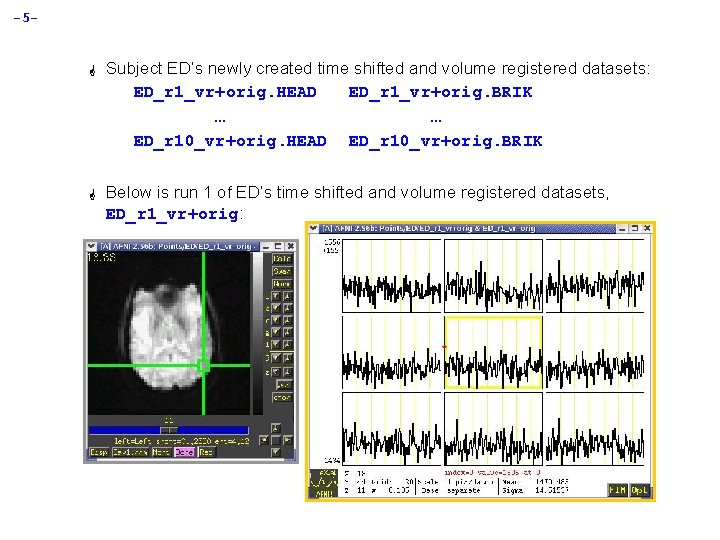Click the green crosshair center on the brain image
This screenshot has height=540, width=720.
click(203, 366)
